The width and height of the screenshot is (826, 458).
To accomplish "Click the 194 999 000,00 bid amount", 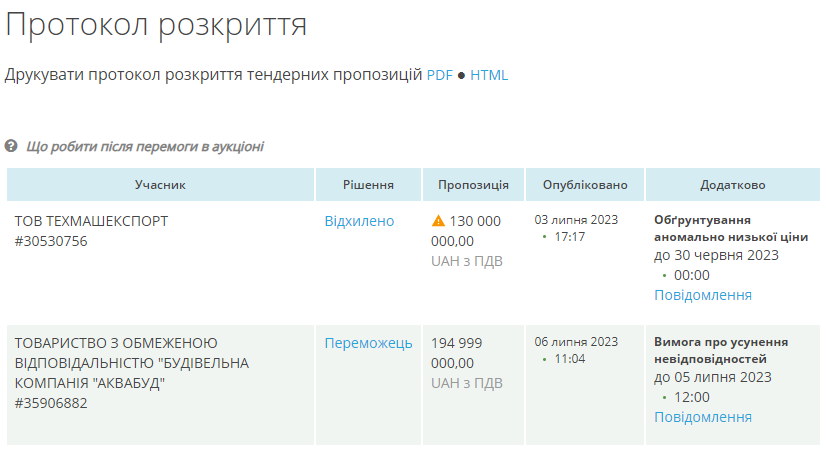I will 456,353.
